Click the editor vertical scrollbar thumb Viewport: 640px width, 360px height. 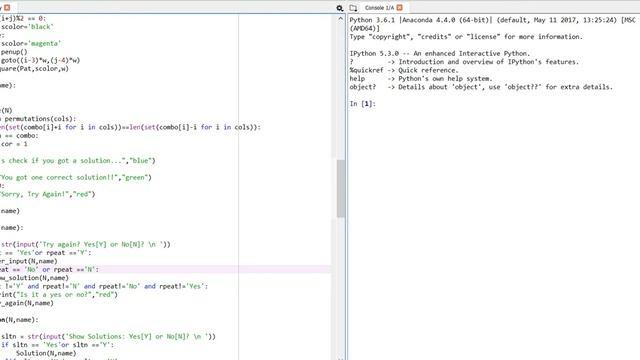[340, 189]
